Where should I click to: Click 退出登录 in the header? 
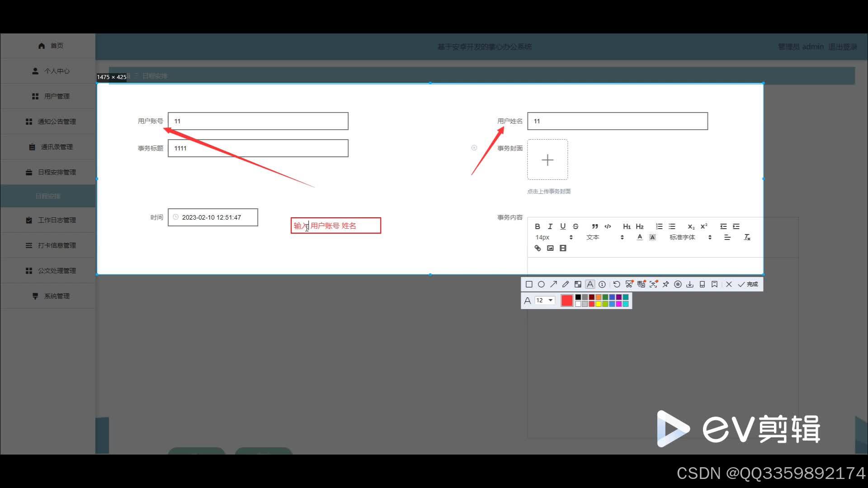tap(843, 47)
